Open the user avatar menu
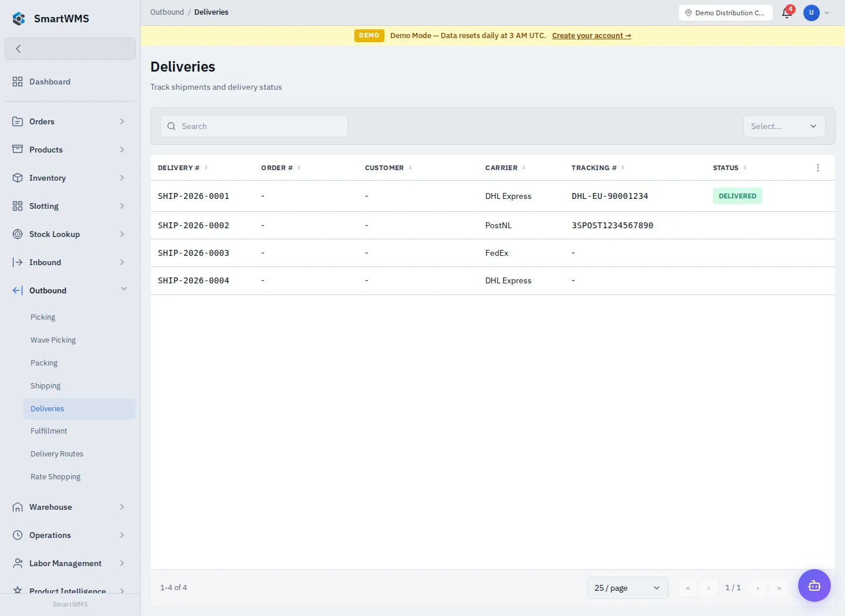 [812, 12]
